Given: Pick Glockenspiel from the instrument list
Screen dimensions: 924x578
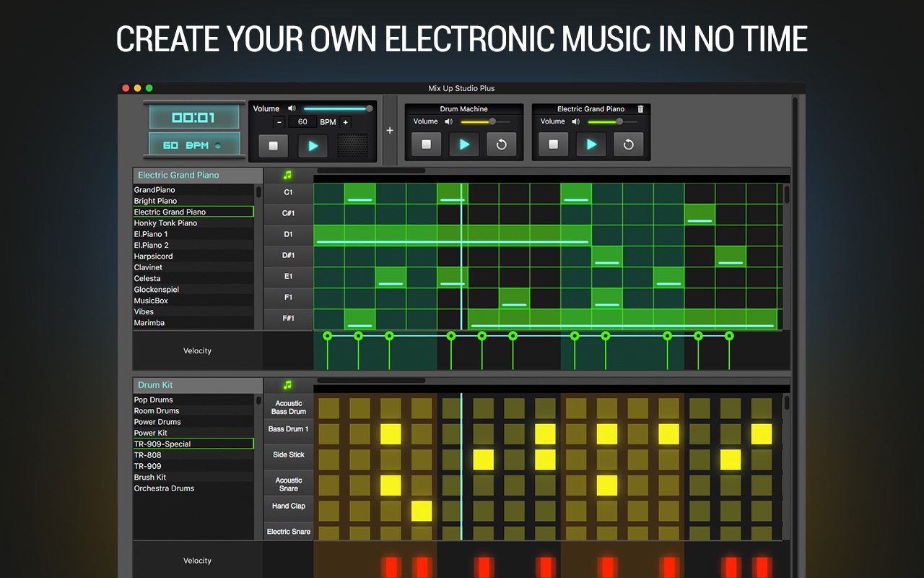Looking at the screenshot, I should point(193,290).
